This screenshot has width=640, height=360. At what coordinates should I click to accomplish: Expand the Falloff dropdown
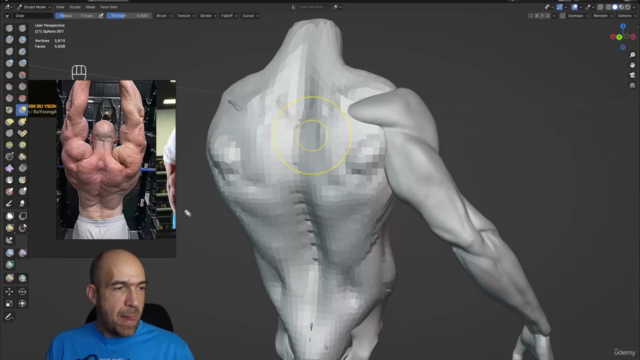[229, 16]
